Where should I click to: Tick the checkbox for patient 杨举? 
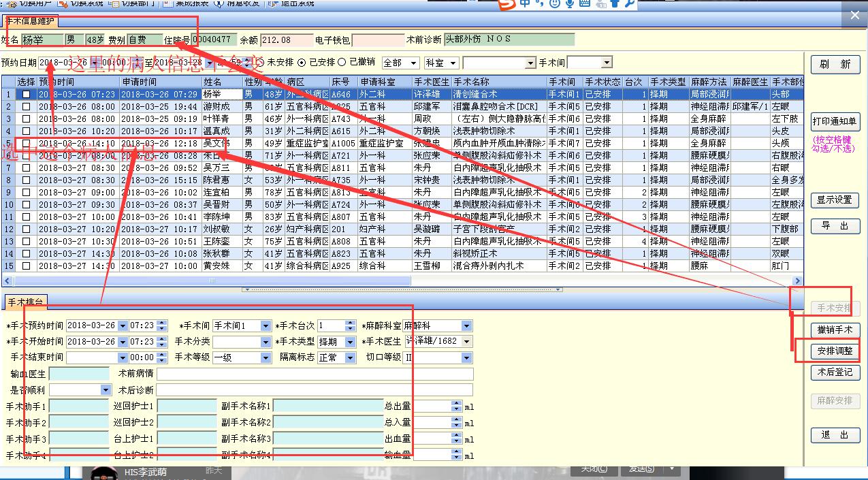click(26, 94)
